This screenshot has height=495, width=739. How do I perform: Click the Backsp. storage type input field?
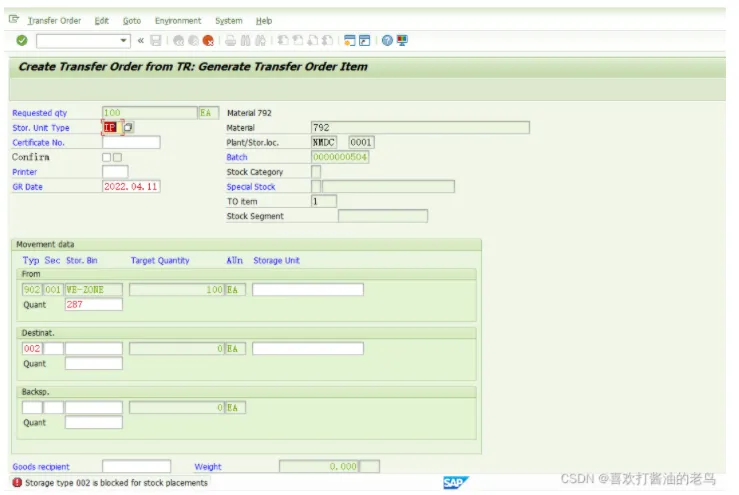pyautogui.click(x=32, y=407)
